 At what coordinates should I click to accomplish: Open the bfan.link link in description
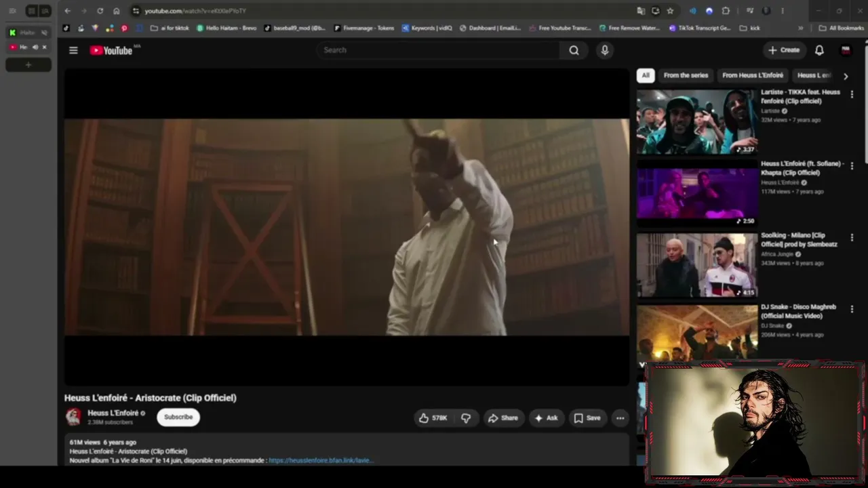(x=321, y=460)
